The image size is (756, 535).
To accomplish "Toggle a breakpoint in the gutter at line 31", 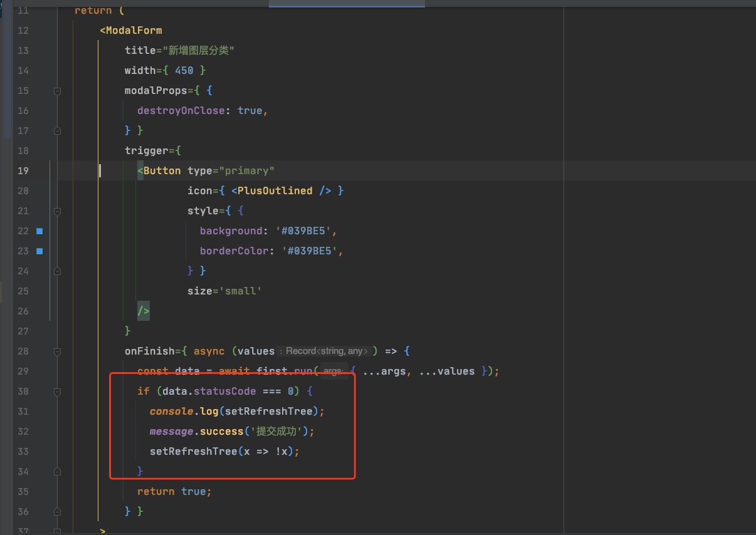I will 41,411.
